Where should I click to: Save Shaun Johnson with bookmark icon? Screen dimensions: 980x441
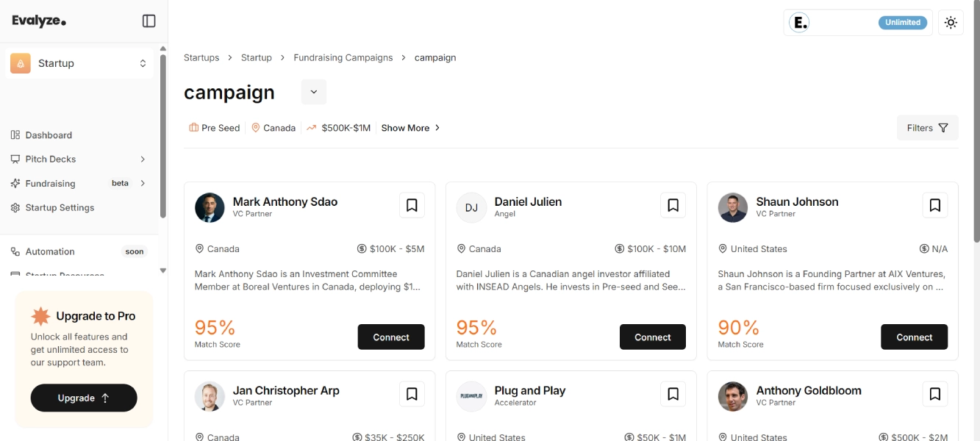pos(934,206)
